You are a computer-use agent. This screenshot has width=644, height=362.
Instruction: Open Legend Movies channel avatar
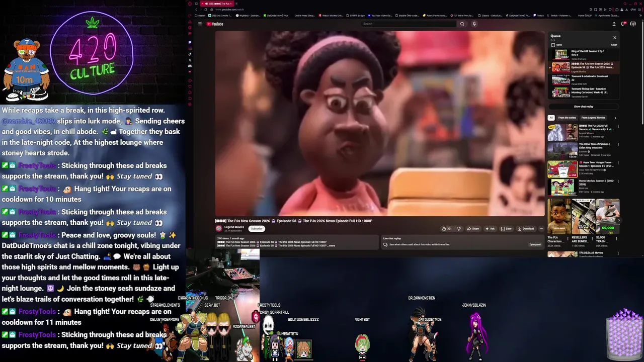(219, 229)
